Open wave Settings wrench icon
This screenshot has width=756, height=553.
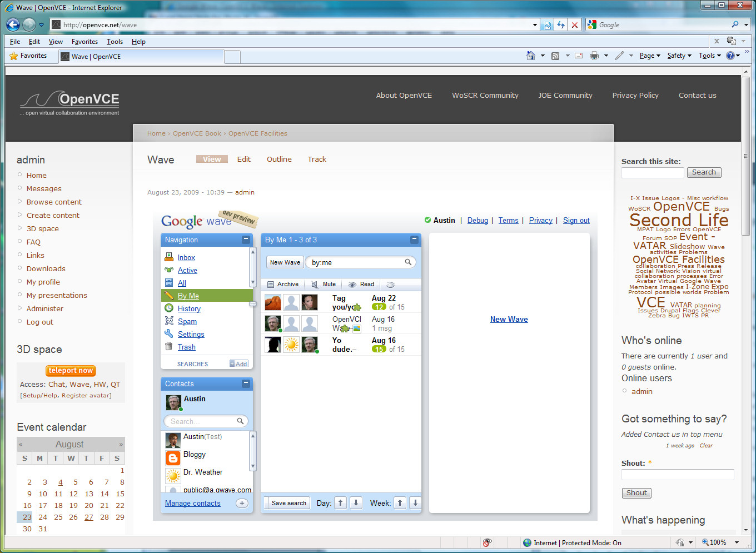coord(169,334)
